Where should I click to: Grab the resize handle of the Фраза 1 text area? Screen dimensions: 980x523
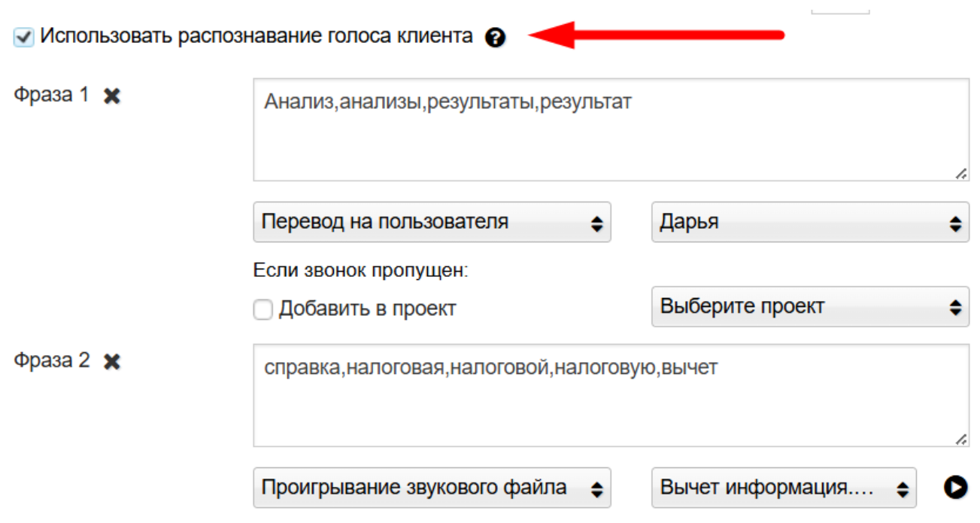[x=961, y=174]
